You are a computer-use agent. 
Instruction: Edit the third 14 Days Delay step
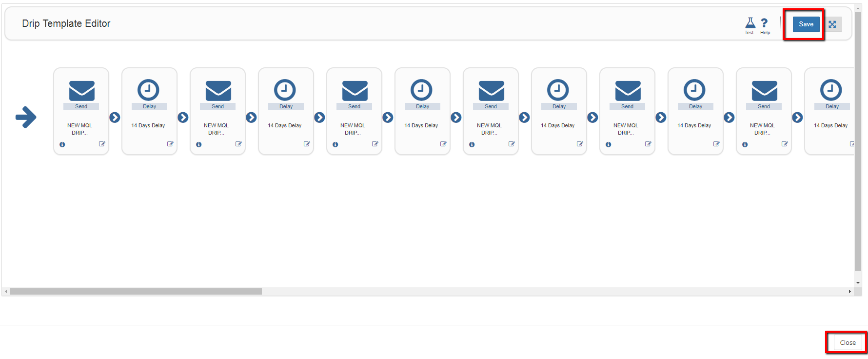[443, 144]
